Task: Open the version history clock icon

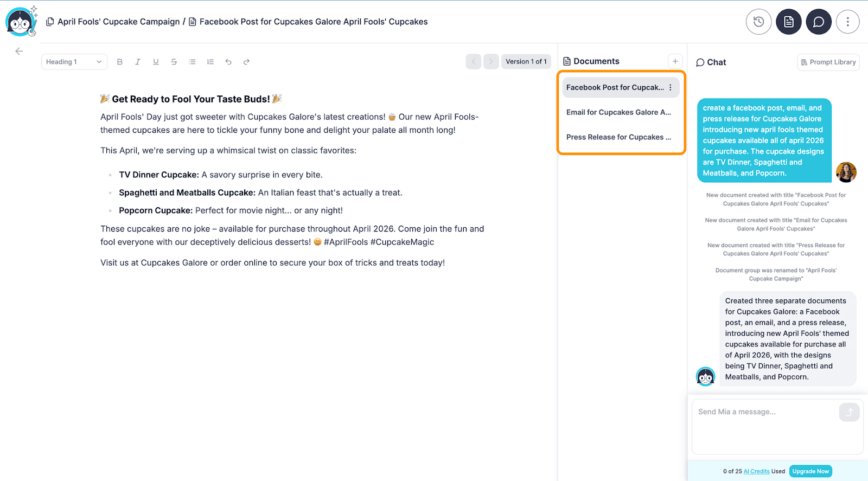Action: pos(758,22)
